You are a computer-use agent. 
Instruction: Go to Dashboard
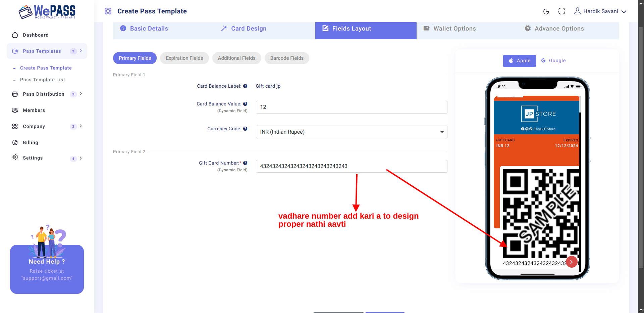coord(36,35)
